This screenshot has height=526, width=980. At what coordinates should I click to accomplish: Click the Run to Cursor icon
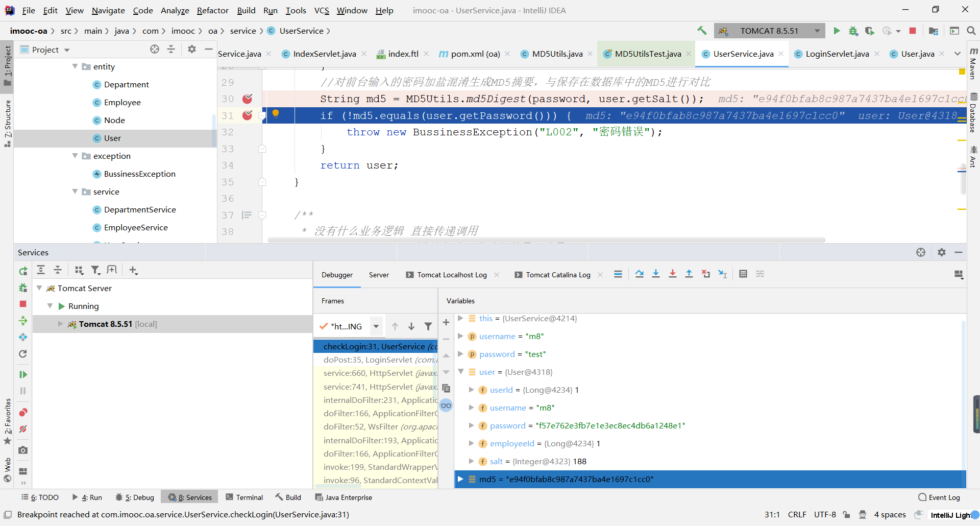tap(722, 274)
